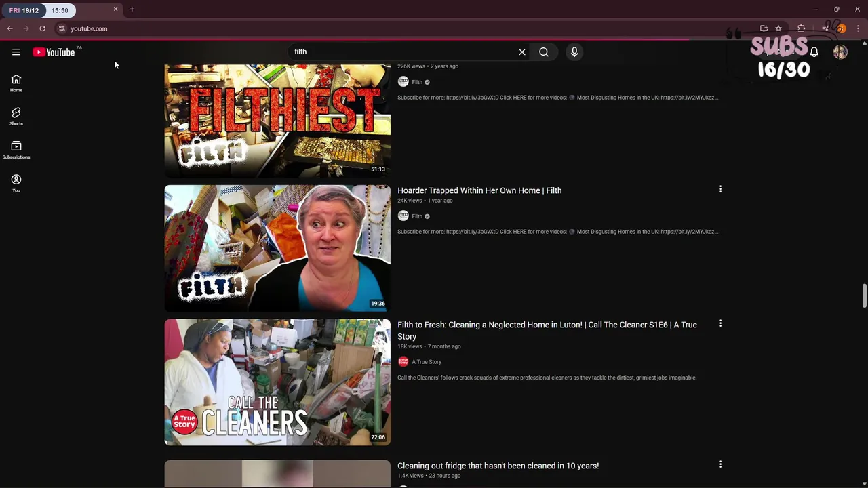Image resolution: width=868 pixels, height=488 pixels.
Task: Open 'Cleaning out fridge' video title
Action: click(498, 466)
